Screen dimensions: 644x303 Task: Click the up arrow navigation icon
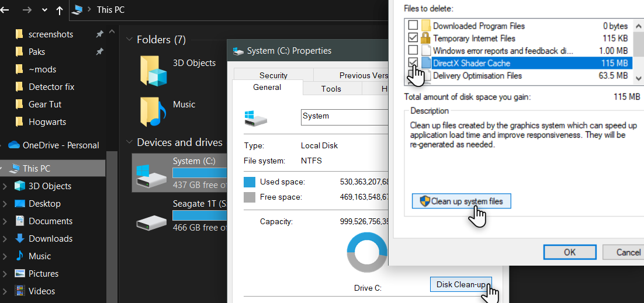click(60, 10)
